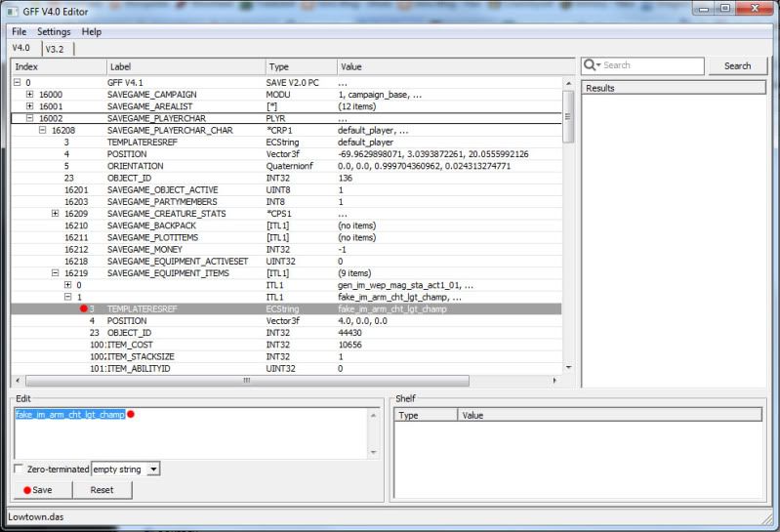Open the empty string dropdown
Image resolution: width=780 pixels, height=532 pixels.
coord(153,469)
